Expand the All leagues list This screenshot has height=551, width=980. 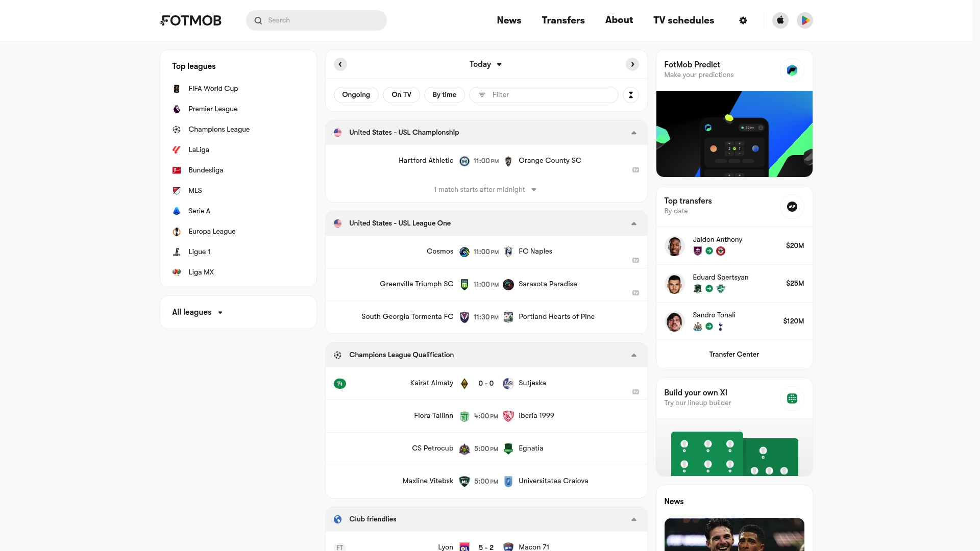click(198, 312)
